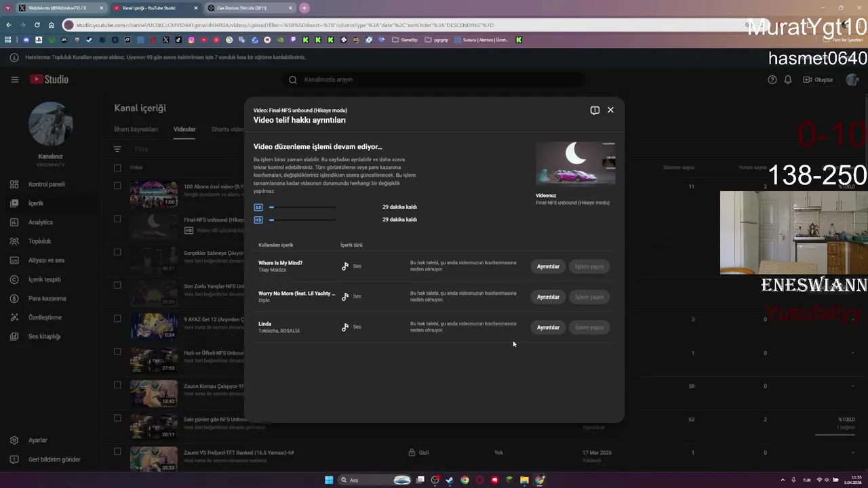Click the SD processing badge icon
Image resolution: width=868 pixels, height=488 pixels.
(258, 207)
